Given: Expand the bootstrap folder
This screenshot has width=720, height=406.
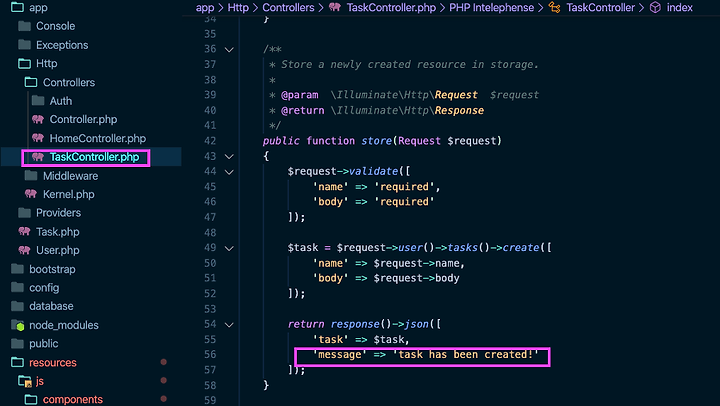Looking at the screenshot, I should pos(52,269).
